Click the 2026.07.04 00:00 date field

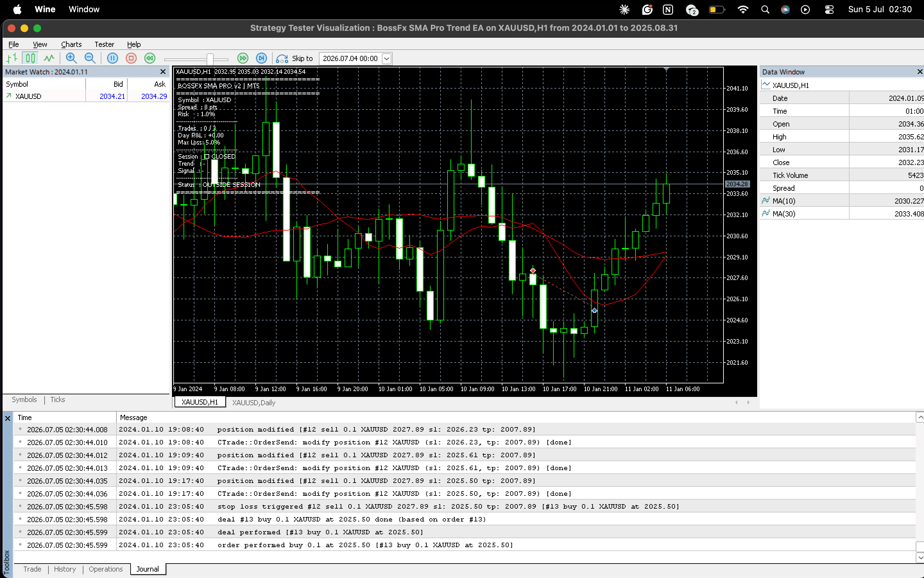tap(350, 58)
